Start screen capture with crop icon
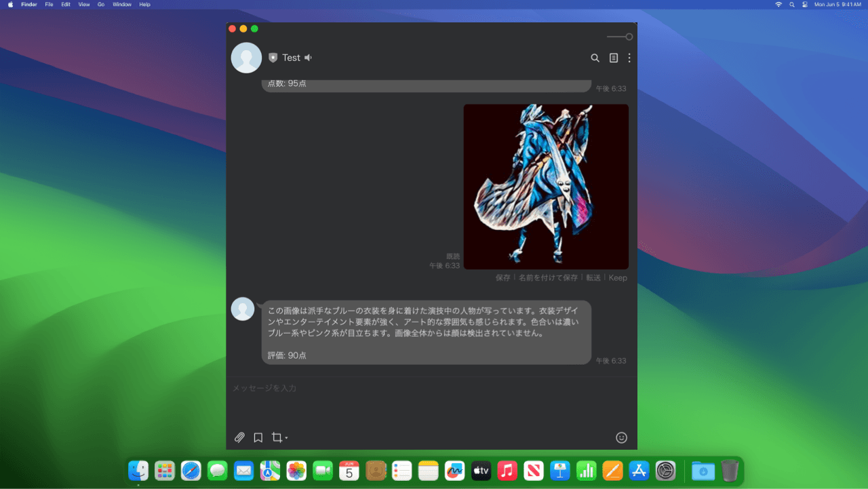This screenshot has height=489, width=868. 277,437
